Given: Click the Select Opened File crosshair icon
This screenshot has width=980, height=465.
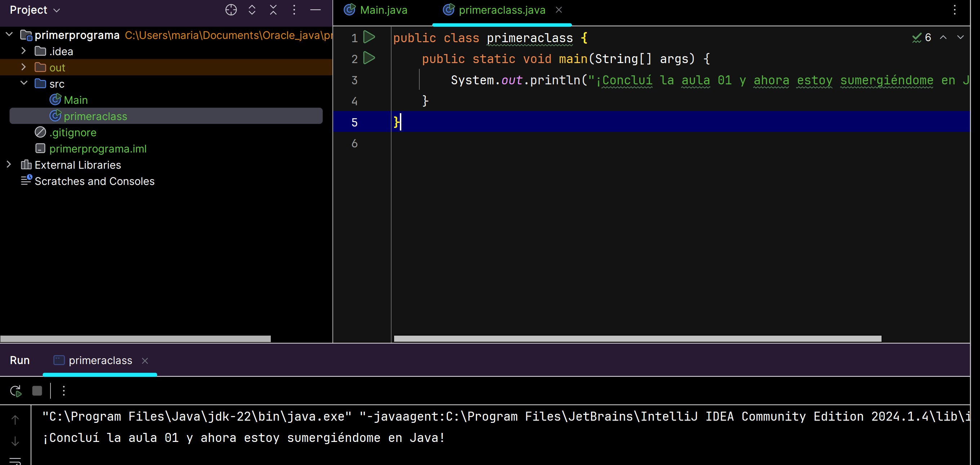Looking at the screenshot, I should point(231,10).
